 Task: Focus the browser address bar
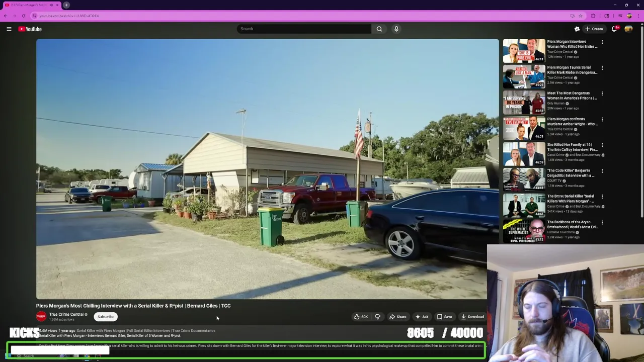(x=302, y=16)
